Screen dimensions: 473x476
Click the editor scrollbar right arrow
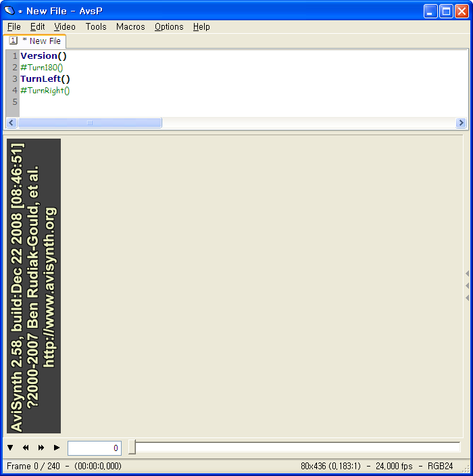pos(461,122)
